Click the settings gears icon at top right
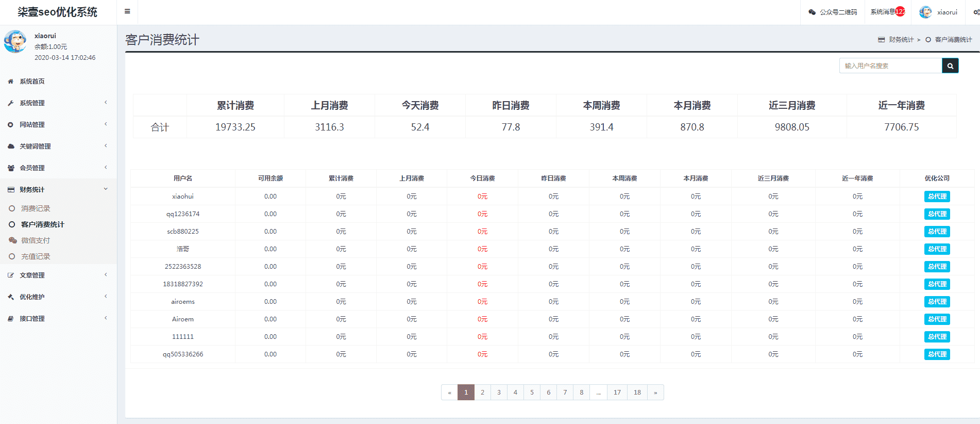The height and width of the screenshot is (424, 980). click(x=976, y=12)
